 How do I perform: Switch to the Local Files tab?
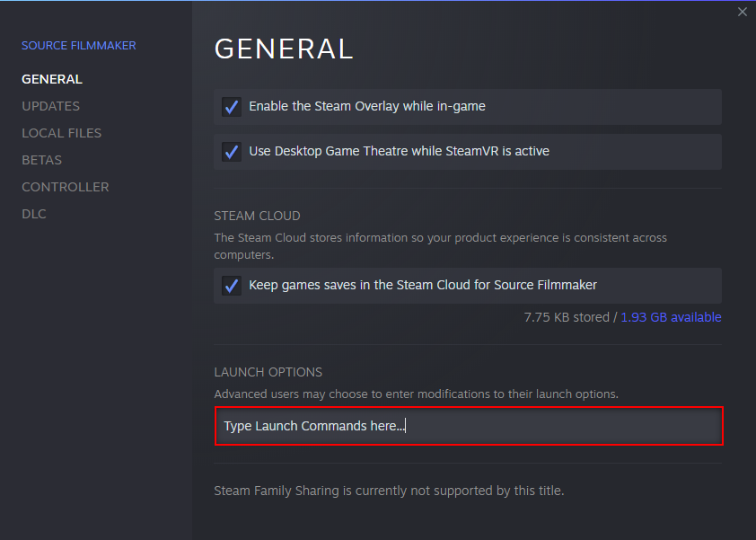(61, 133)
